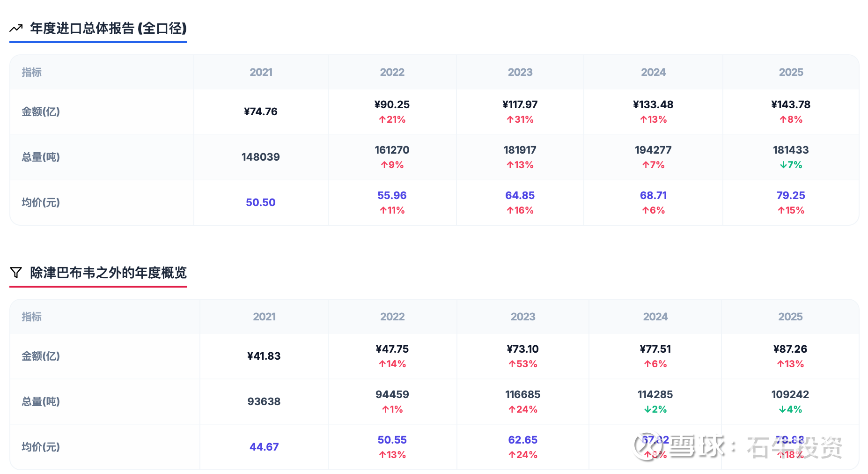Click the 年度进口总体报告 (全口径) heading
Screen dimensions: 868x474
click(108, 28)
